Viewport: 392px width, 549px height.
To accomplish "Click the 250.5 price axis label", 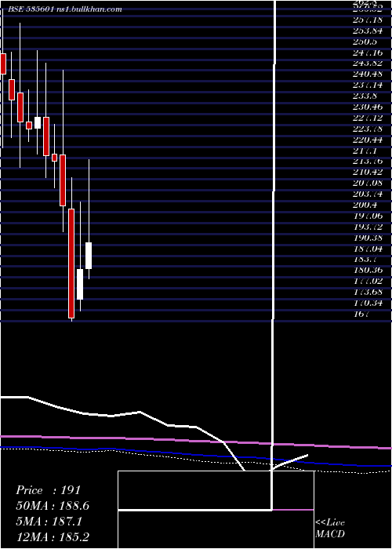I will click(x=365, y=42).
